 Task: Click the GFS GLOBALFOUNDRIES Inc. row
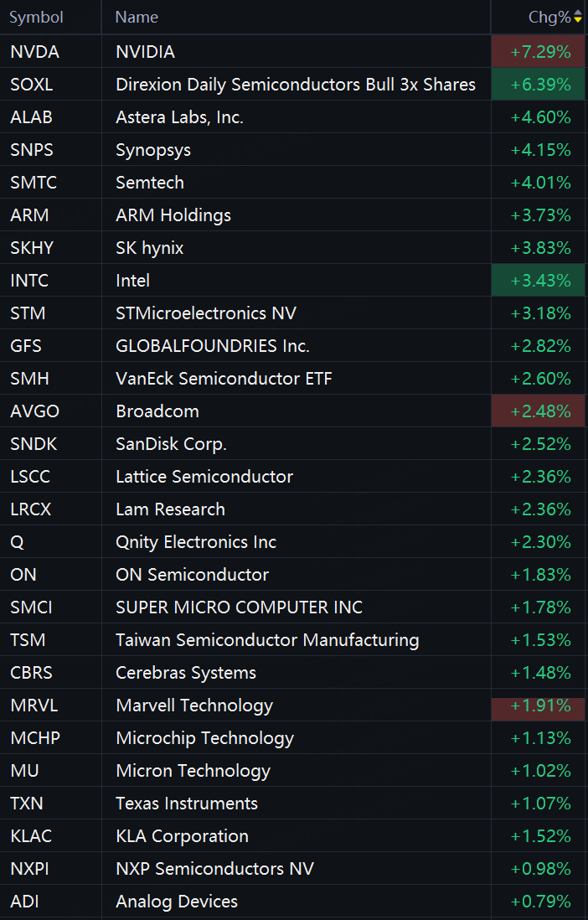point(294,346)
